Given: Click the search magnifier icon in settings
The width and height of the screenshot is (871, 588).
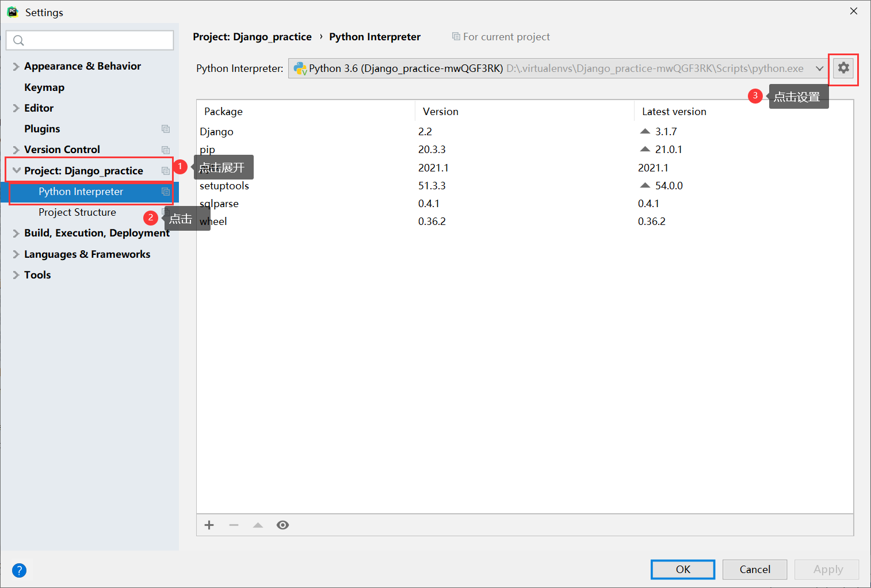Looking at the screenshot, I should 18,40.
